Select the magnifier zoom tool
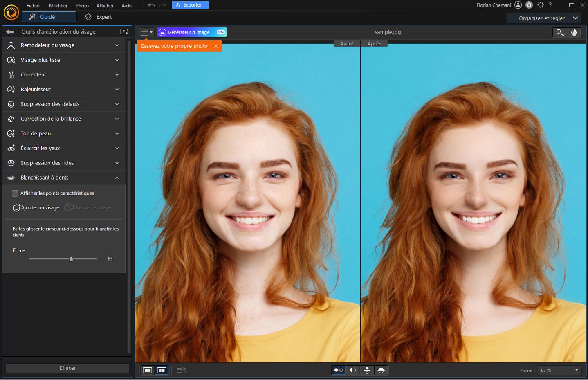Screen dimensions: 588x380 coord(560,32)
